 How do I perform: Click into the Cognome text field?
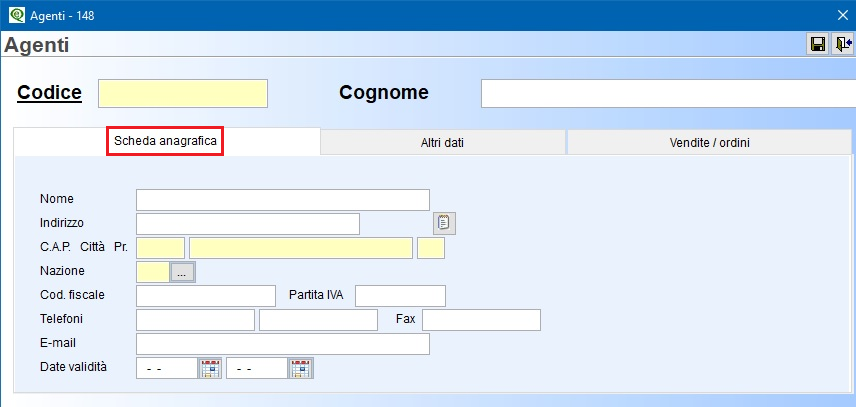click(x=668, y=93)
